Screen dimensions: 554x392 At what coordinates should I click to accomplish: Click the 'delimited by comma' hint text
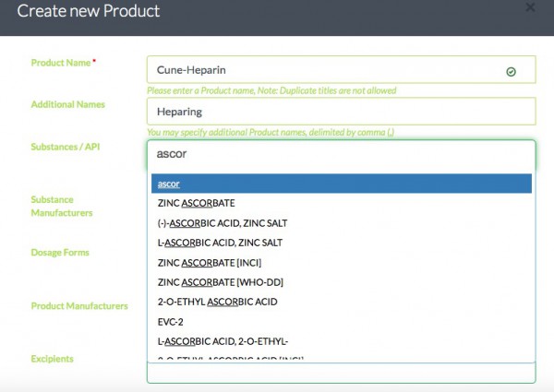[x=271, y=132]
